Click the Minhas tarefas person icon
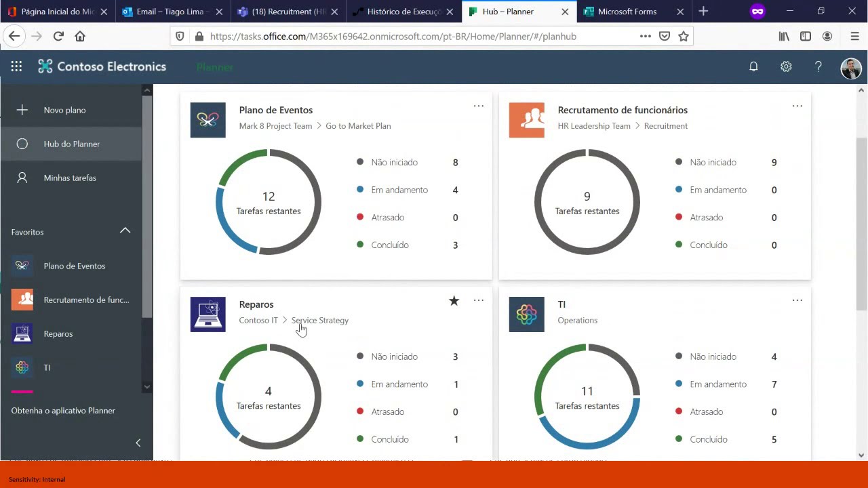The image size is (868, 488). tap(22, 178)
